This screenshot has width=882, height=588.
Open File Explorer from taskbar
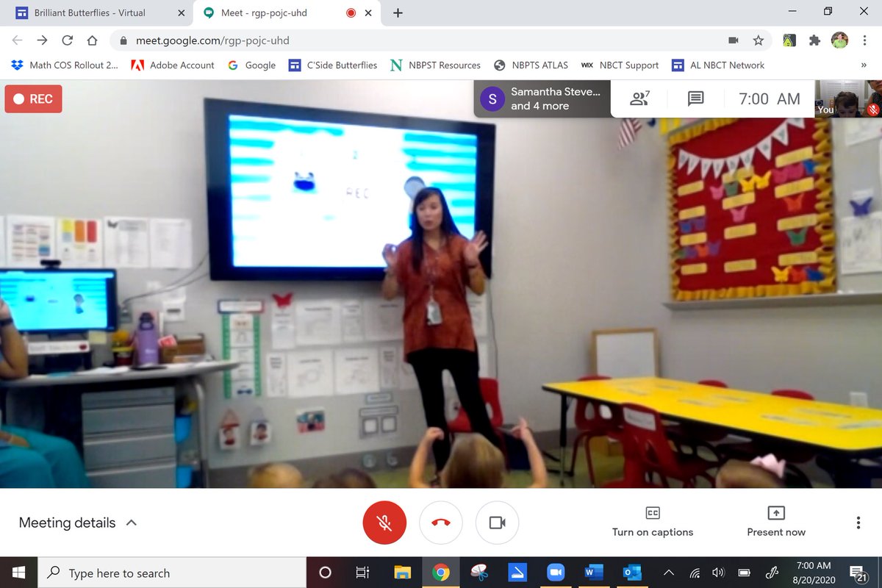(x=402, y=573)
